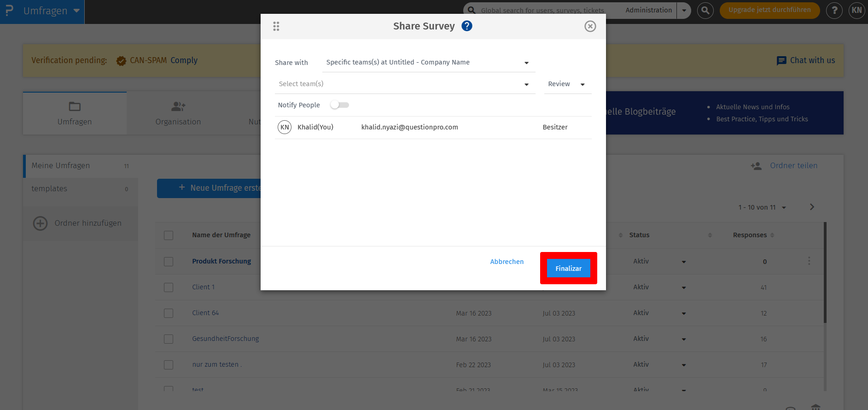This screenshot has height=410, width=868.
Task: Toggle Notify People switch
Action: (x=340, y=105)
